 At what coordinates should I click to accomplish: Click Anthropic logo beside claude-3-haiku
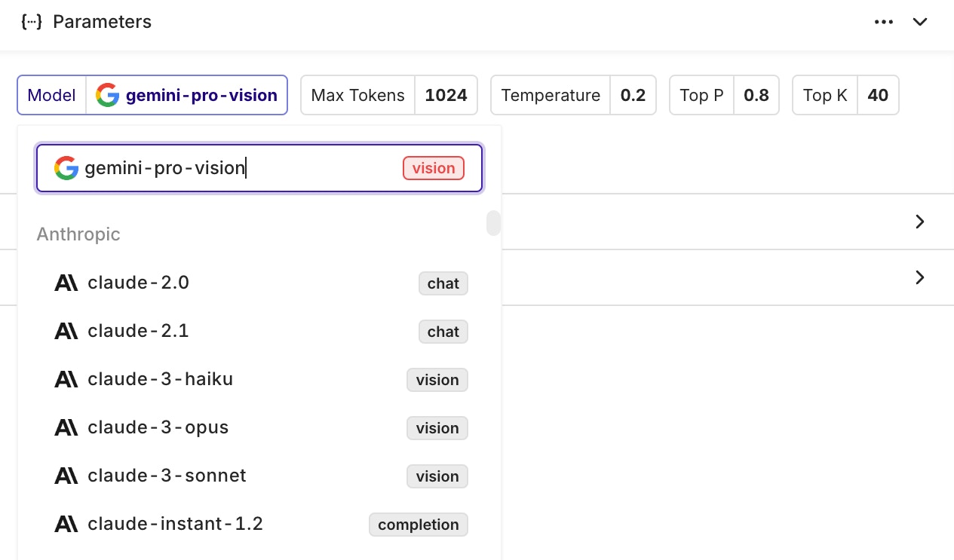66,379
